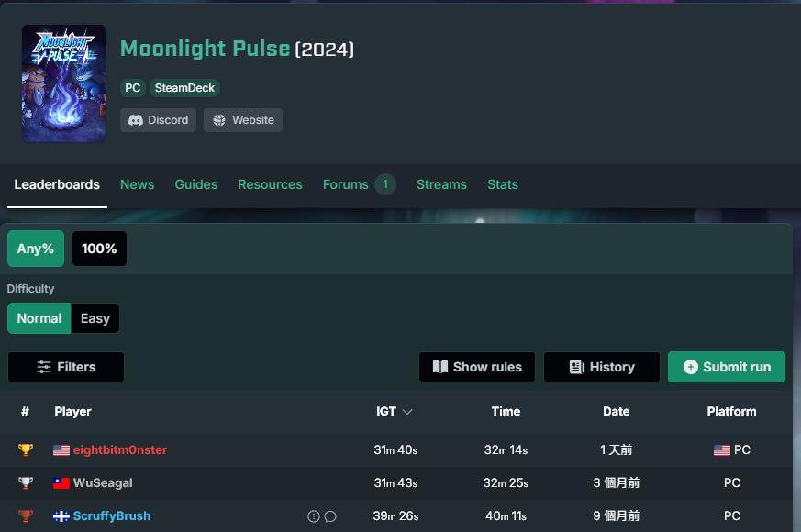Submit a new run
The width and height of the screenshot is (801, 532).
coord(727,367)
